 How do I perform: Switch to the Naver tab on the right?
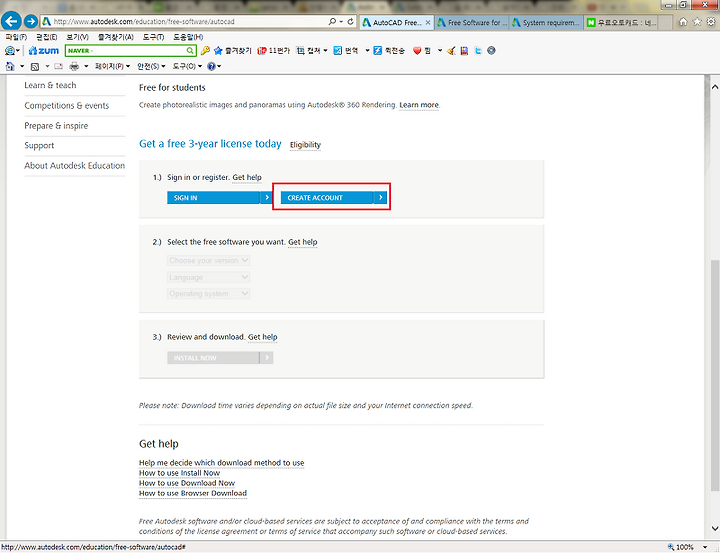[621, 23]
